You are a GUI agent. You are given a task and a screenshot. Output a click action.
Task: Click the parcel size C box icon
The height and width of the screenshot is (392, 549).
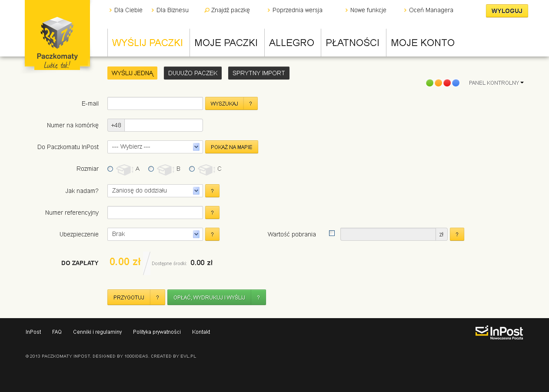(x=206, y=169)
